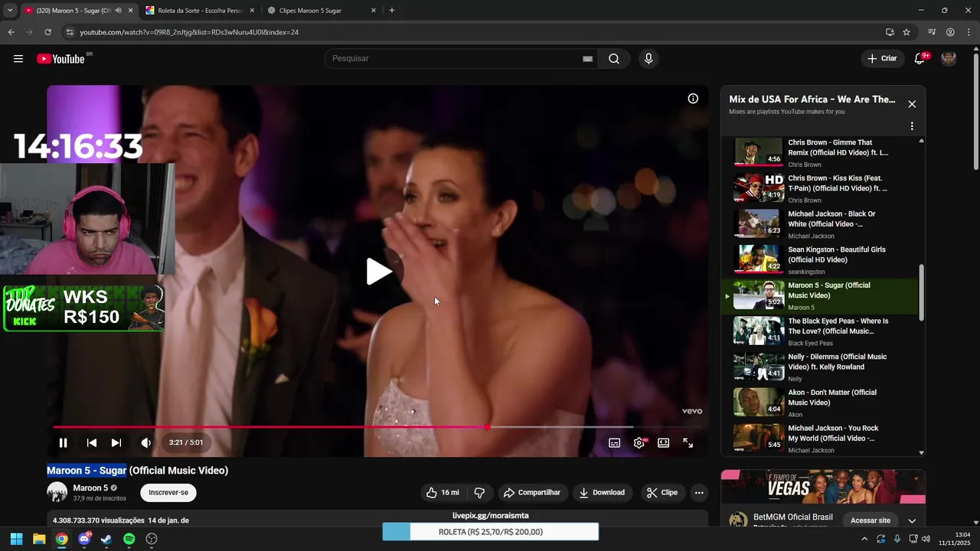Image resolution: width=980 pixels, height=551 pixels.
Task: Open the Chrome three-dot menu
Action: pos(969,32)
